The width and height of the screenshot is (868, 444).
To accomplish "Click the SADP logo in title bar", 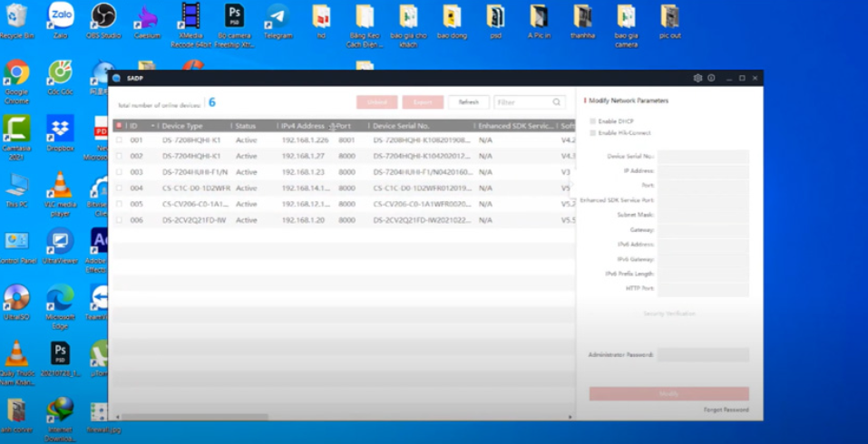I will [116, 78].
